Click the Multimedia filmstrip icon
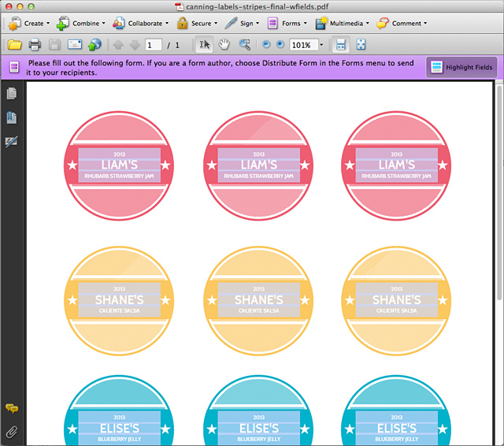Image resolution: width=504 pixels, height=446 pixels. pyautogui.click(x=321, y=23)
